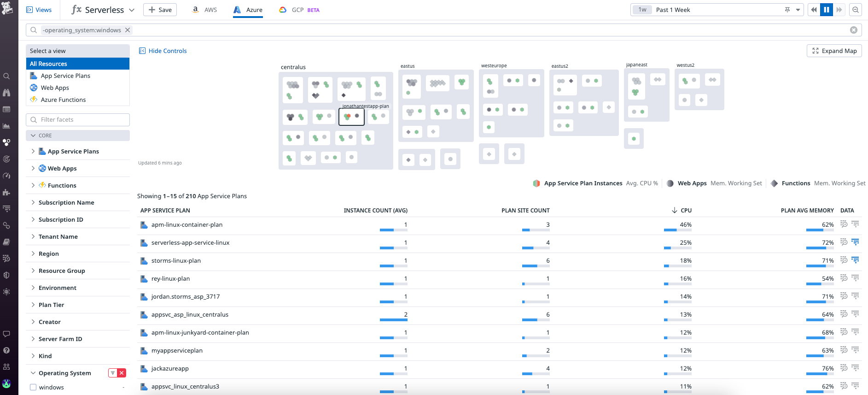Step back to the previous time window
868x395 pixels.
(x=814, y=10)
